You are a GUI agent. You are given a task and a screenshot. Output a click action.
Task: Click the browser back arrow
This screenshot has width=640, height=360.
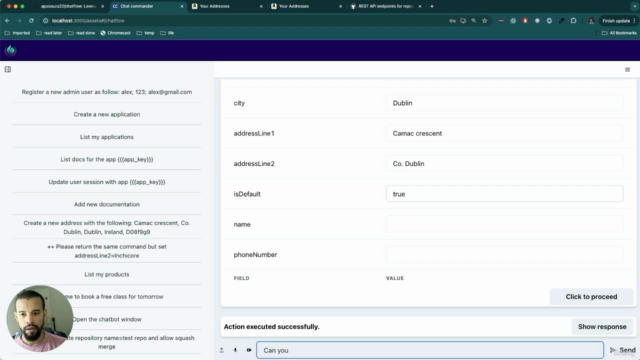7,20
